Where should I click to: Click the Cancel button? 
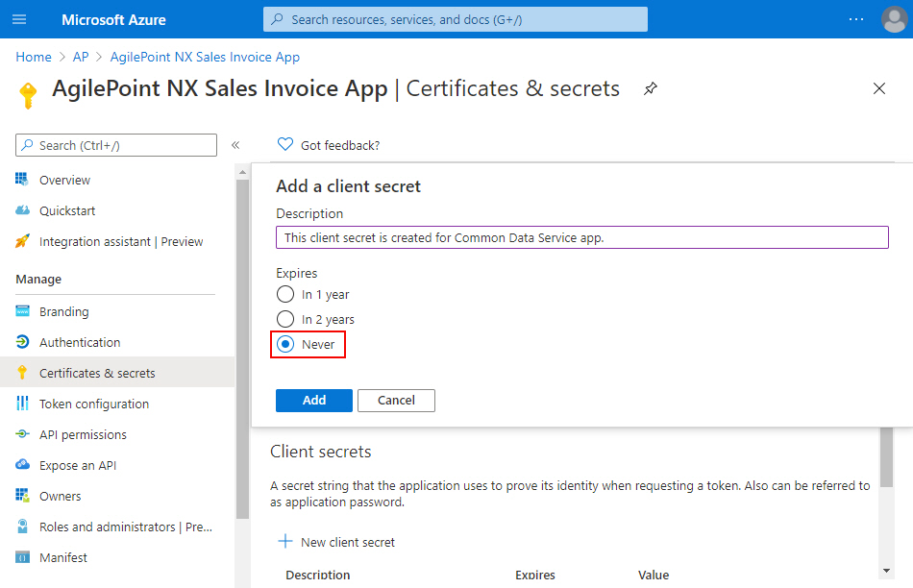[x=396, y=400]
